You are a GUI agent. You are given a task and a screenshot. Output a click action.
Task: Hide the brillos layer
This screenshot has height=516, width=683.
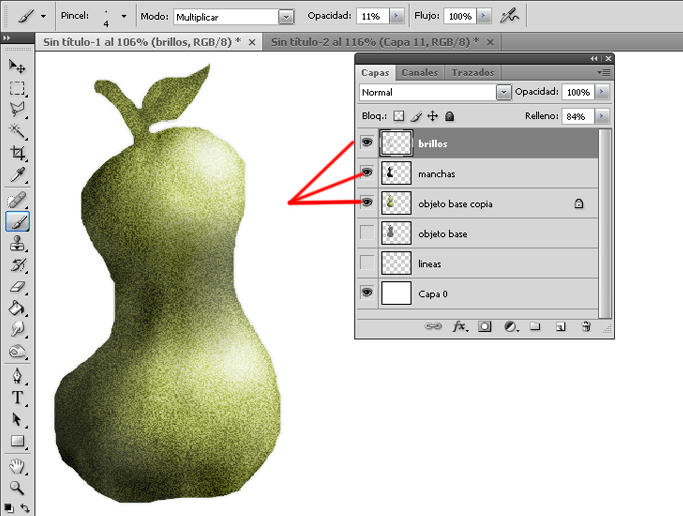(367, 142)
